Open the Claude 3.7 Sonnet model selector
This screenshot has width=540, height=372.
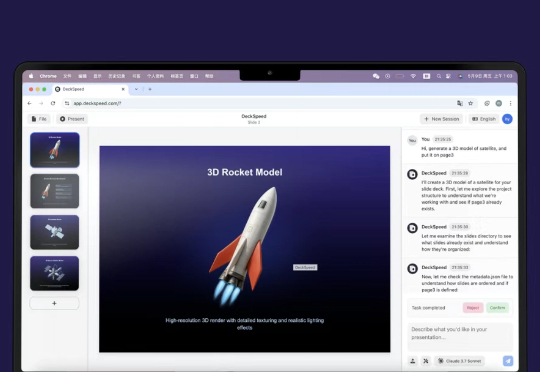click(459, 361)
